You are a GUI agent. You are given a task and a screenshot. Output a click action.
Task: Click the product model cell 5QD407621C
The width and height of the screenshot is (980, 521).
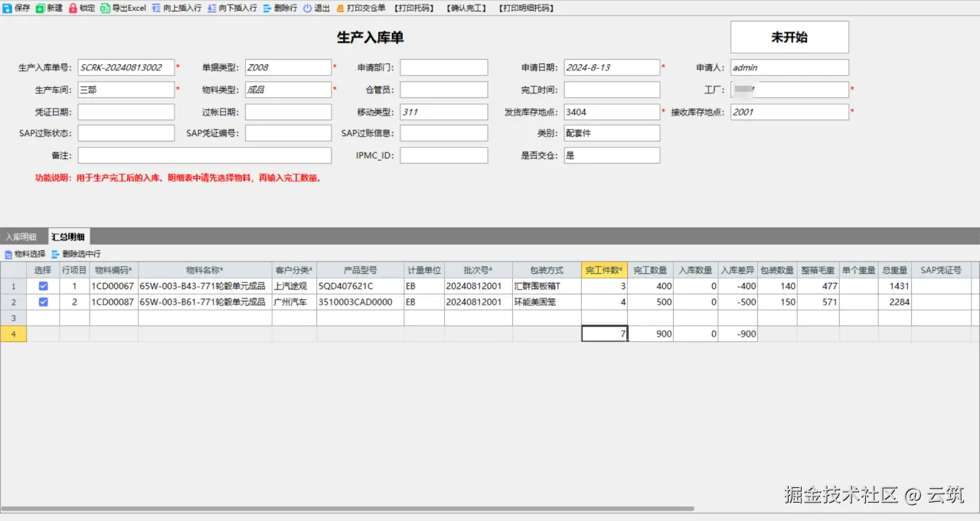coord(360,286)
